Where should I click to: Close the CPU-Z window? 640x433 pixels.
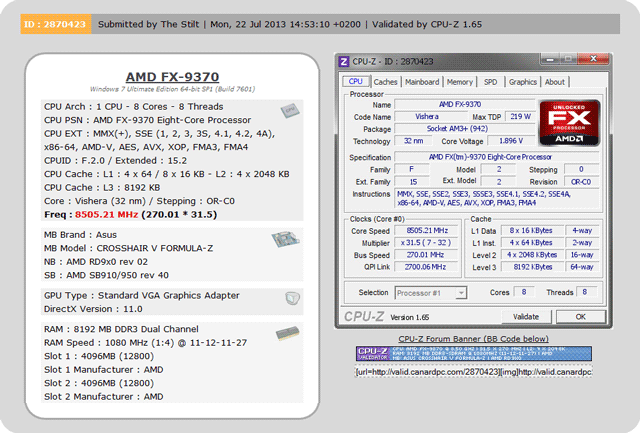point(593,59)
